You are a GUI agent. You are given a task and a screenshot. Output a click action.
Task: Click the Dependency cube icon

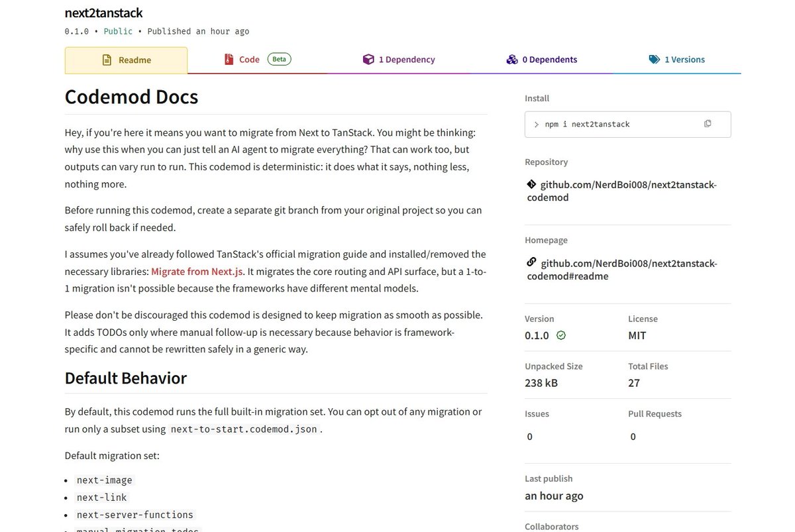[368, 60]
